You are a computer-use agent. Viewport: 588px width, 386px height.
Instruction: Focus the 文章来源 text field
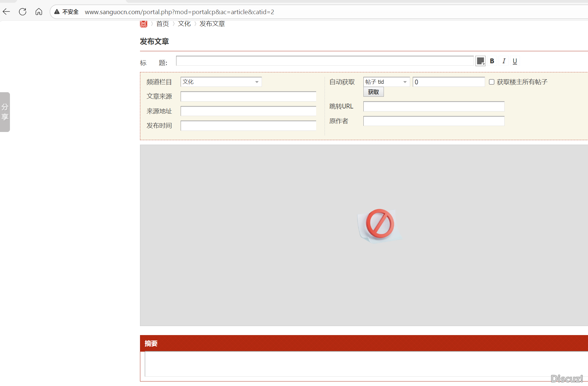point(248,97)
